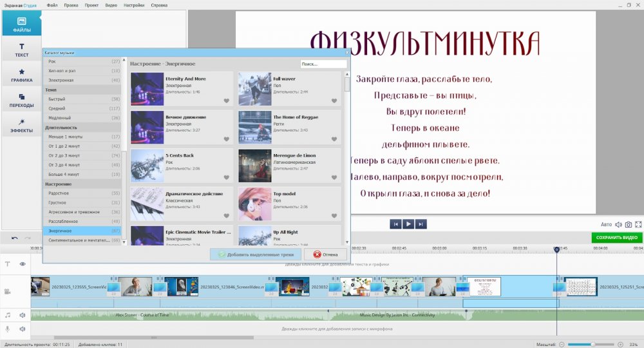Mute the music track speaker icon
644x348 pixels.
pos(23,315)
